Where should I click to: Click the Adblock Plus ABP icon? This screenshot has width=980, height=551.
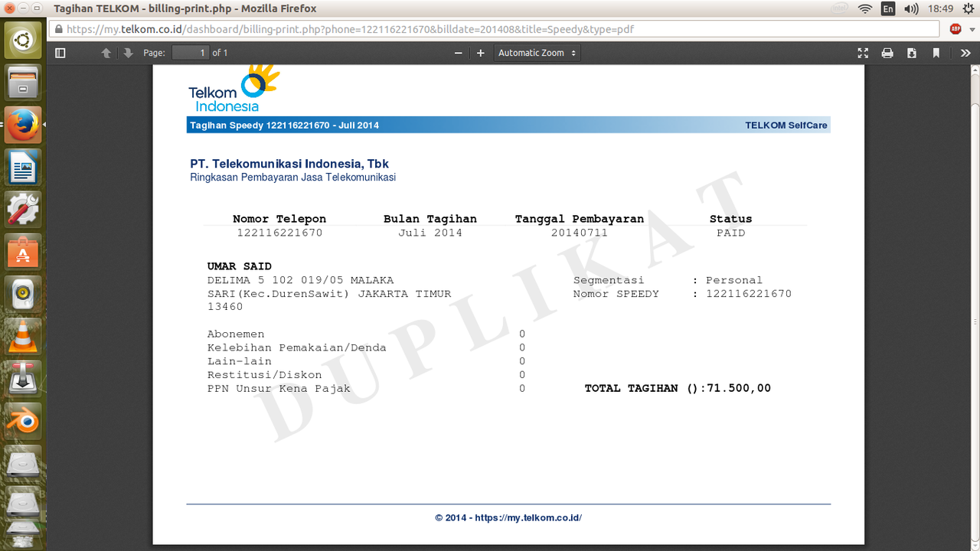(955, 29)
